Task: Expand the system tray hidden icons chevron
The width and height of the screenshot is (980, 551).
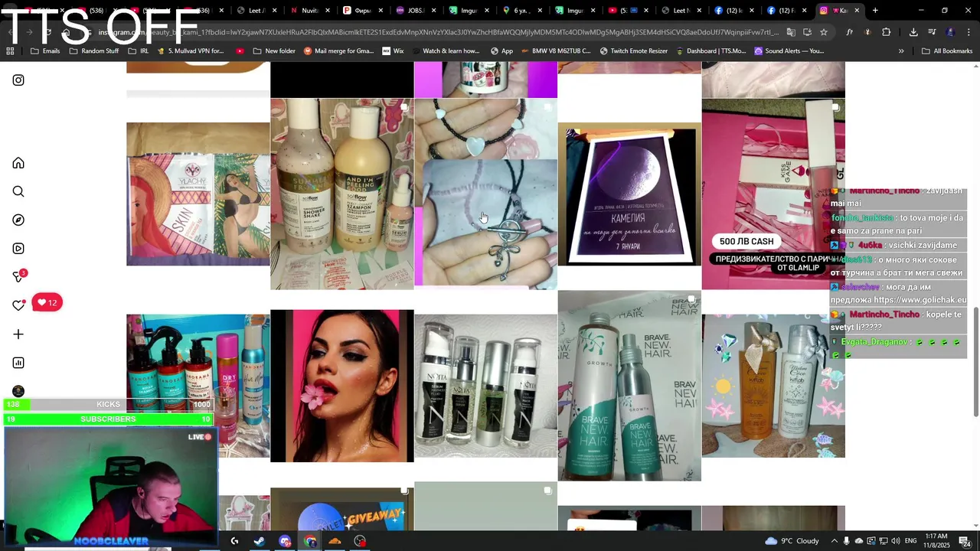Action: pos(835,541)
